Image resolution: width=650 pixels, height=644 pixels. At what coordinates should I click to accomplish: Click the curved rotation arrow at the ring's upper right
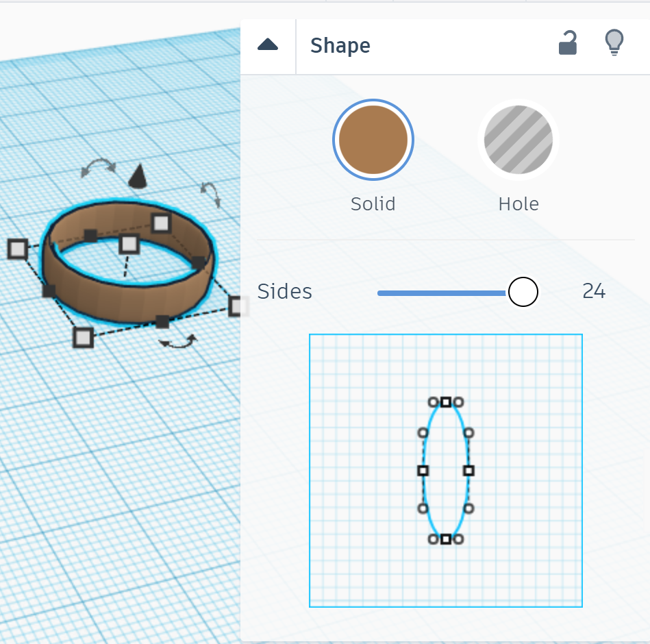[211, 194]
